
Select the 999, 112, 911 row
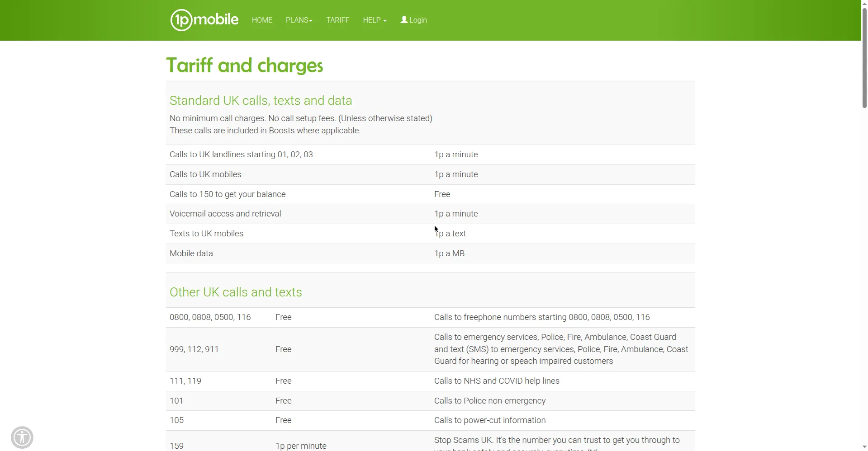click(430, 349)
